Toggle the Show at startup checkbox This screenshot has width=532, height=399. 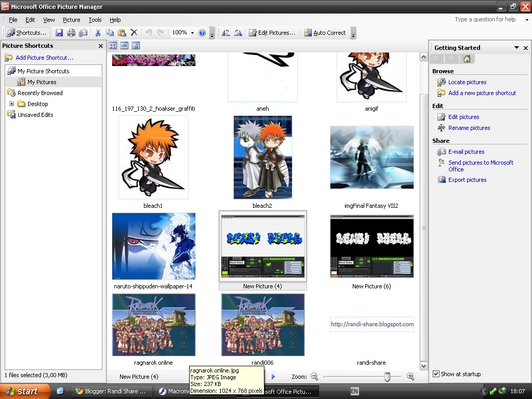pos(436,374)
